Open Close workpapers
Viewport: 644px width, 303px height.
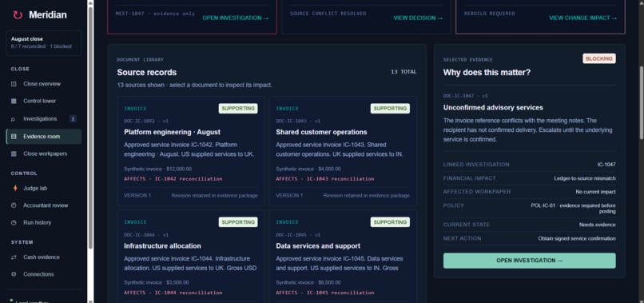(x=43, y=153)
